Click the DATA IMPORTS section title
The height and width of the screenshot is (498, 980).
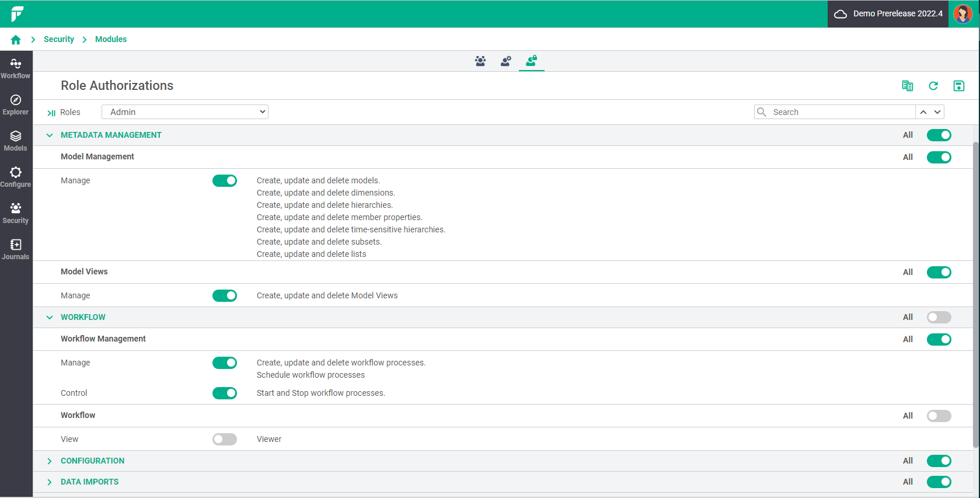coord(89,482)
